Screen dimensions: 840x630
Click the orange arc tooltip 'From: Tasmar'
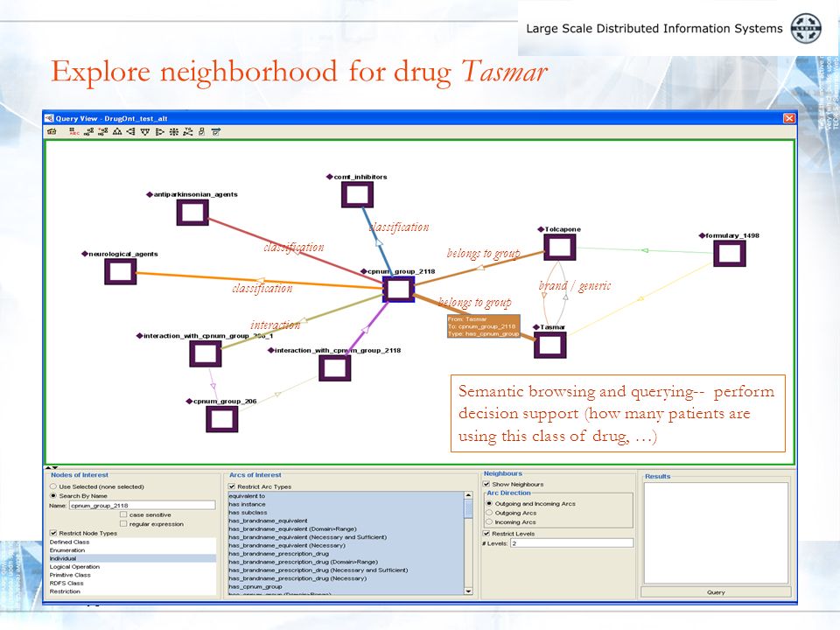click(483, 326)
